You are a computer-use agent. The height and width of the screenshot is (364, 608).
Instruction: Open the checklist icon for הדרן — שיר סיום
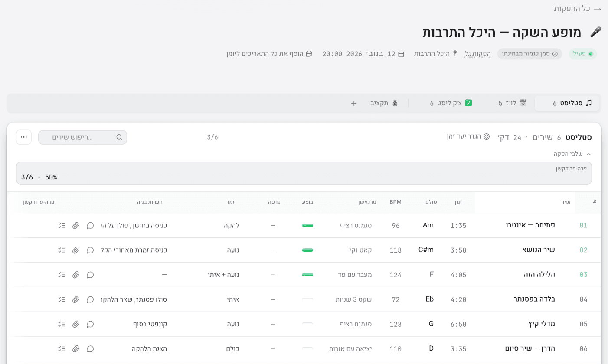click(62, 349)
